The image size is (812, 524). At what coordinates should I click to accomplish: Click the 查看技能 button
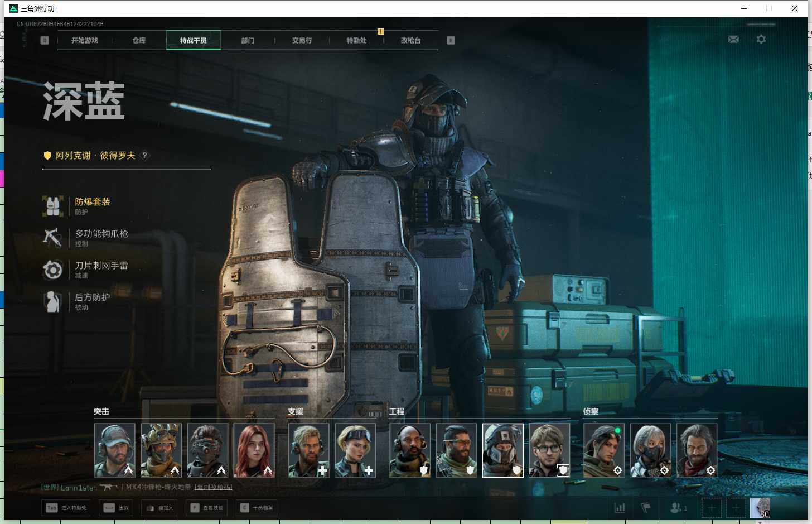(207, 508)
